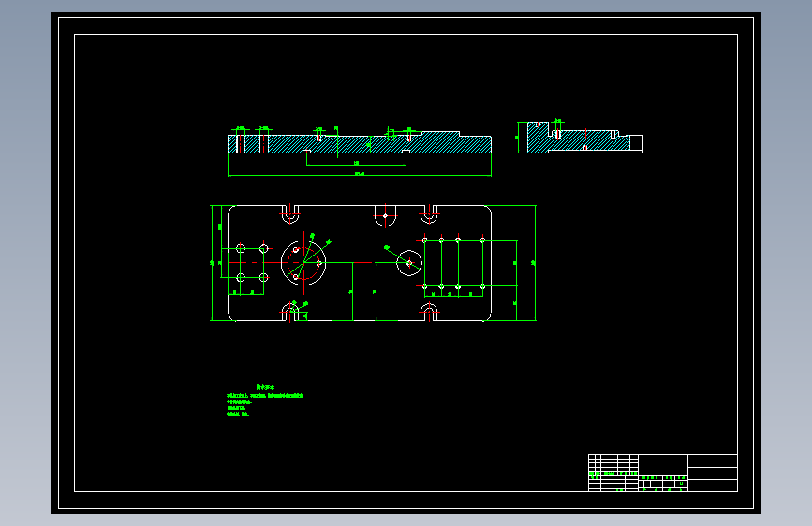Select the bottom-left U-shaped slot in plan view
Image resolution: width=812 pixels, height=526 pixels.
[x=290, y=313]
